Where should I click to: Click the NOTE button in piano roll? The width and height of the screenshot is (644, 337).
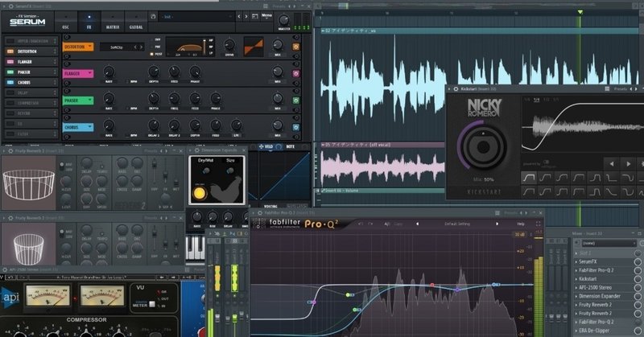coord(290,146)
